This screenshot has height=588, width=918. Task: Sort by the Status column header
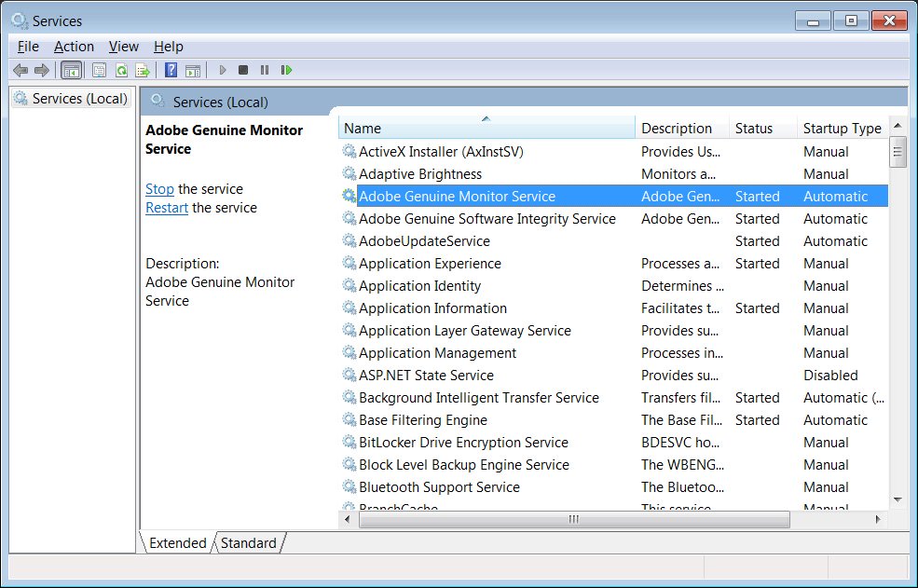point(763,128)
